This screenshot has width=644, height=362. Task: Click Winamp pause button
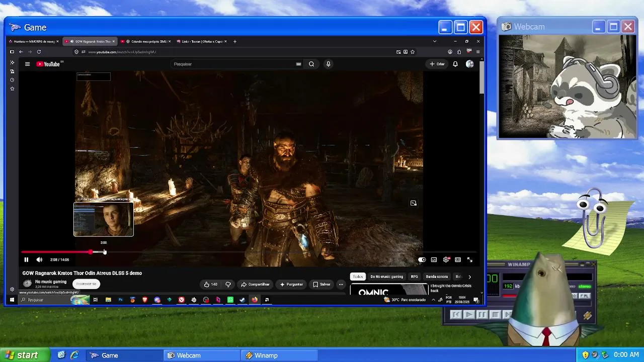(481, 315)
